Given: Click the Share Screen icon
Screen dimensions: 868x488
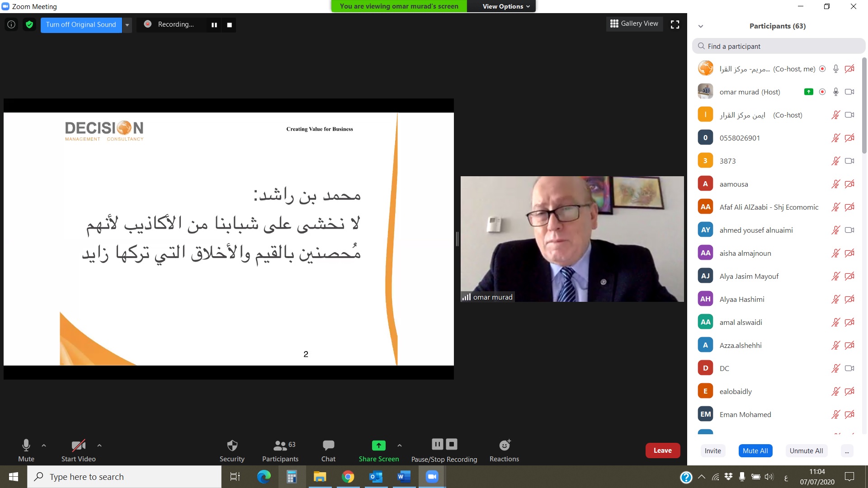Looking at the screenshot, I should click(378, 446).
